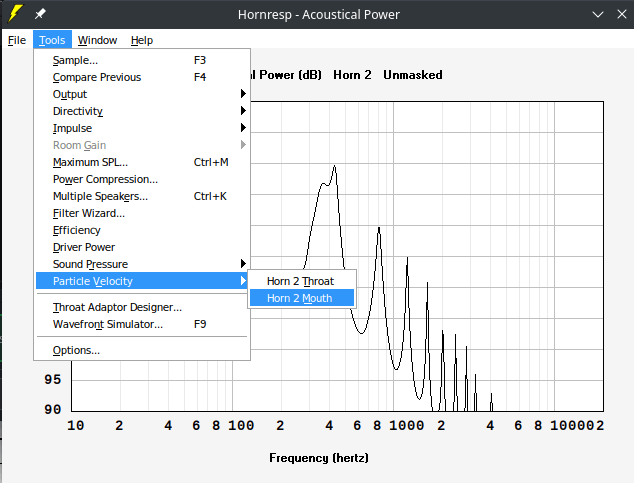Open the Help menu
Image resolution: width=634 pixels, height=483 pixels.
tap(142, 40)
